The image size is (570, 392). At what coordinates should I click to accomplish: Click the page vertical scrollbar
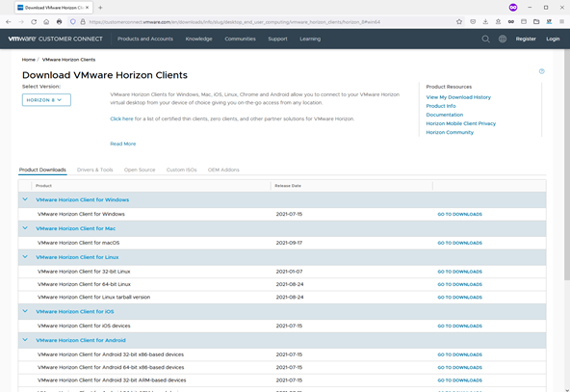point(567,166)
